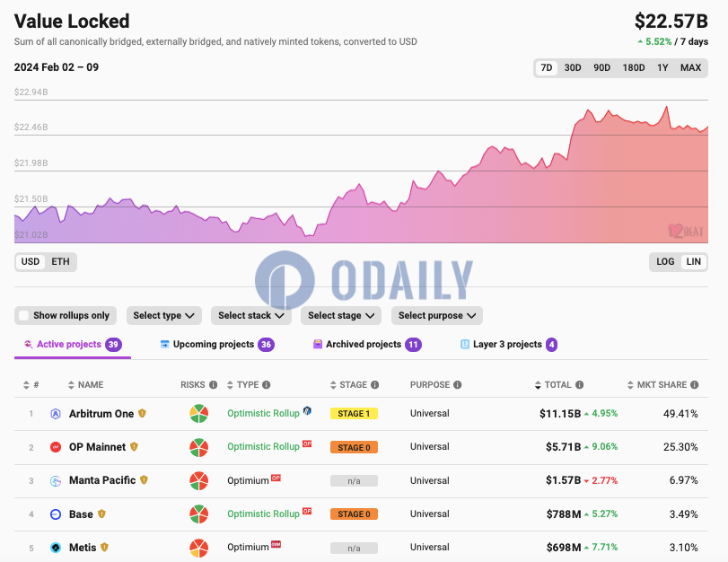Sort table by TOTAL column
Viewport: 728px width, 562px height.
pyautogui.click(x=554, y=384)
